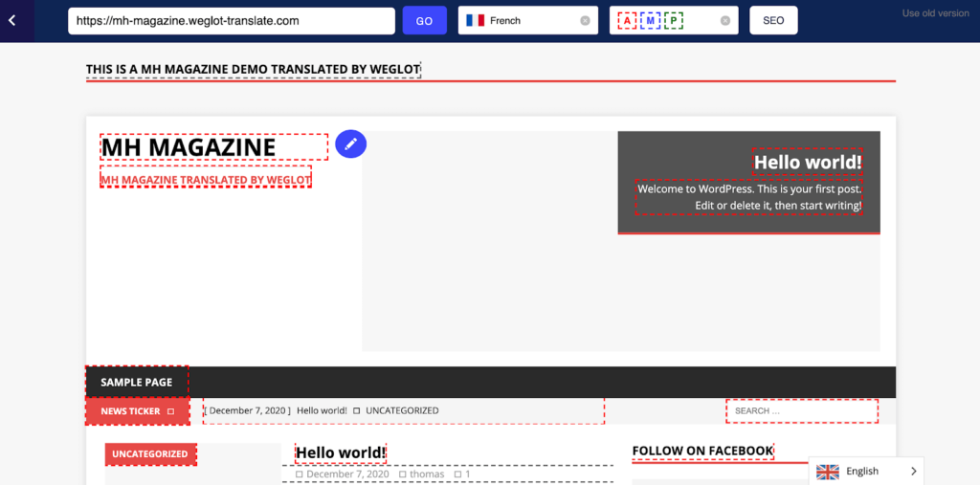Toggle the red A filter badge

coord(627,21)
